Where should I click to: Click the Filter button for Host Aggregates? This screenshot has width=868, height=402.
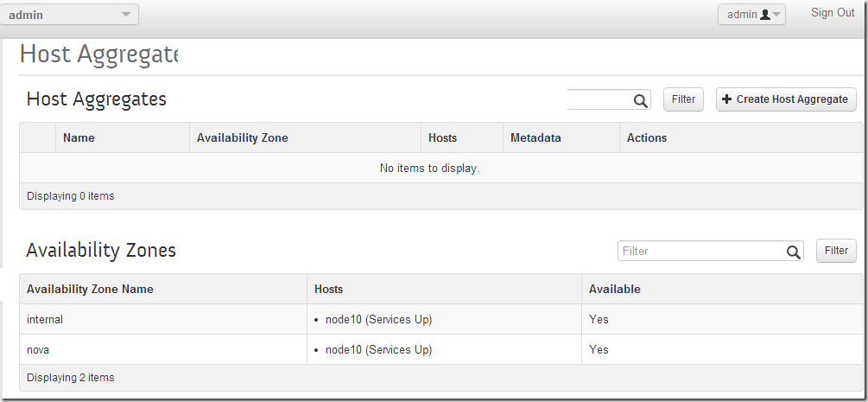[683, 99]
